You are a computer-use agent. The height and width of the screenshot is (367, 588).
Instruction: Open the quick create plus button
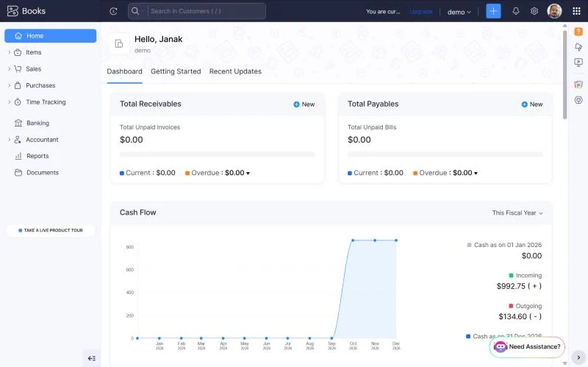pos(493,11)
